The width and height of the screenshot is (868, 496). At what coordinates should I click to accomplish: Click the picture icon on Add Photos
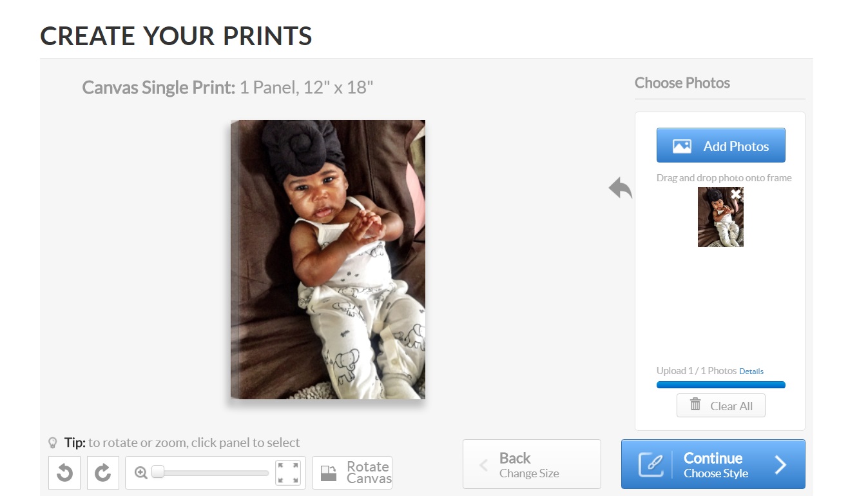pyautogui.click(x=682, y=146)
